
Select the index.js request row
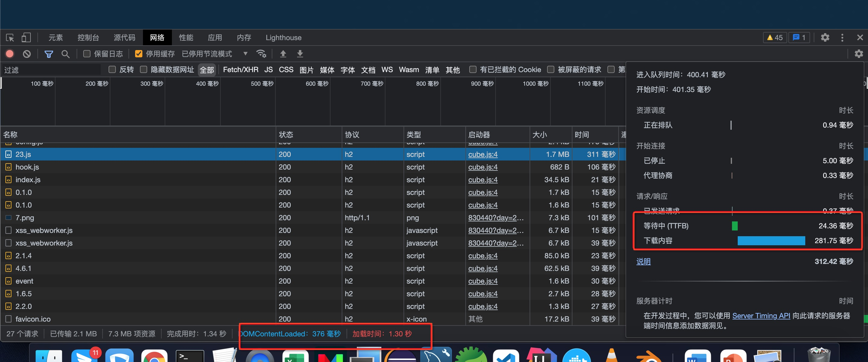click(313, 180)
